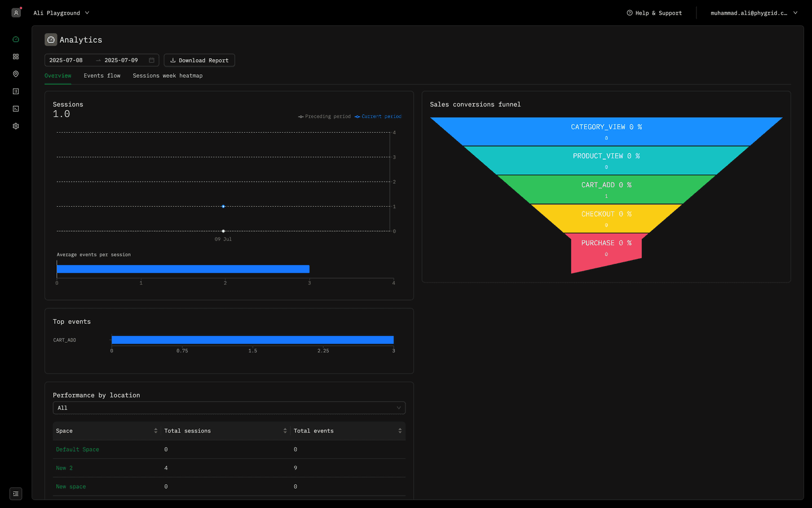Switch to the Events flow tab
812x508 pixels.
coord(102,76)
